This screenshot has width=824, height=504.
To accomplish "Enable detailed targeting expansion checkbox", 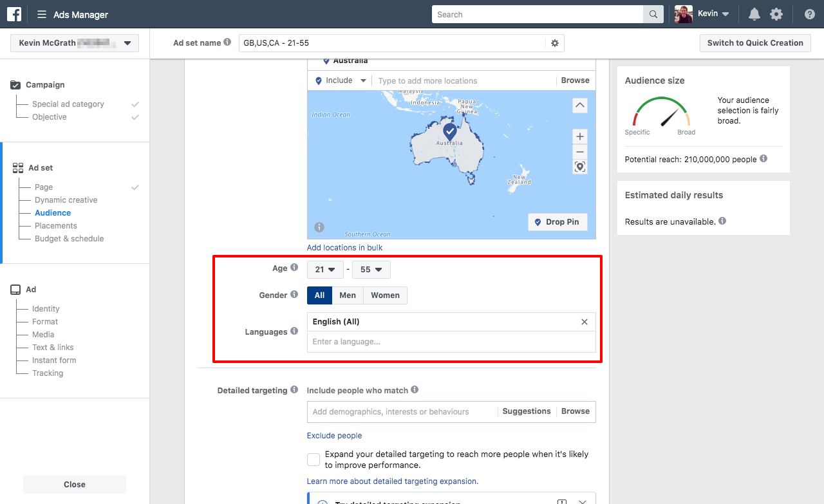I will point(314,459).
